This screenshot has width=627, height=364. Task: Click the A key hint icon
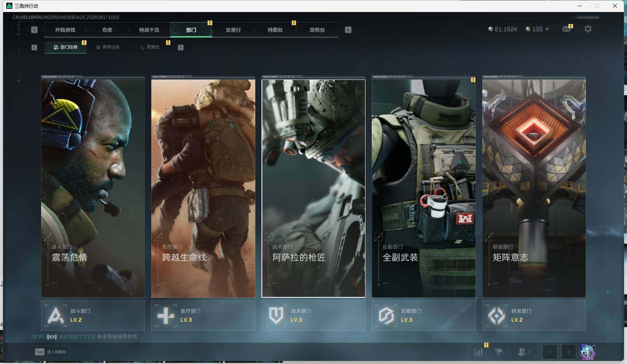click(x=34, y=47)
